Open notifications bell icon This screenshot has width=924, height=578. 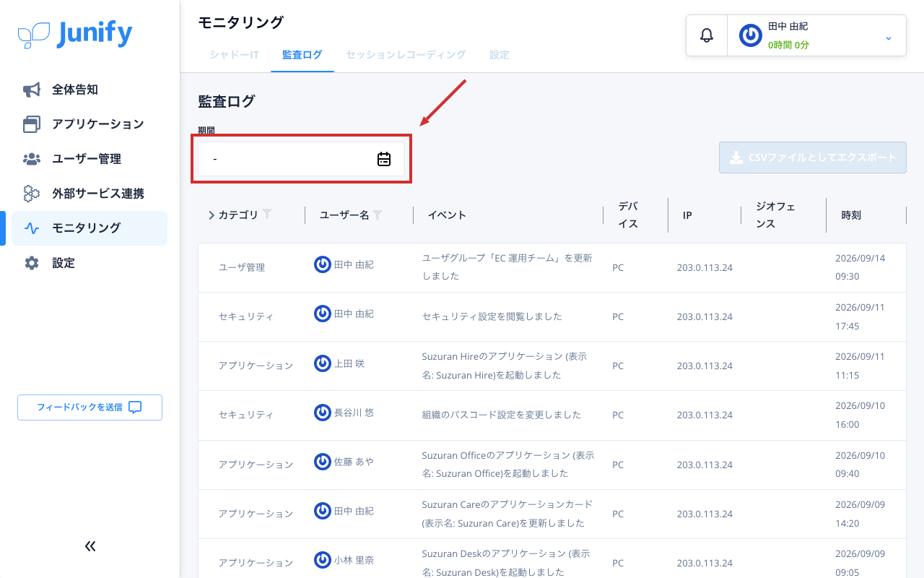(x=707, y=35)
